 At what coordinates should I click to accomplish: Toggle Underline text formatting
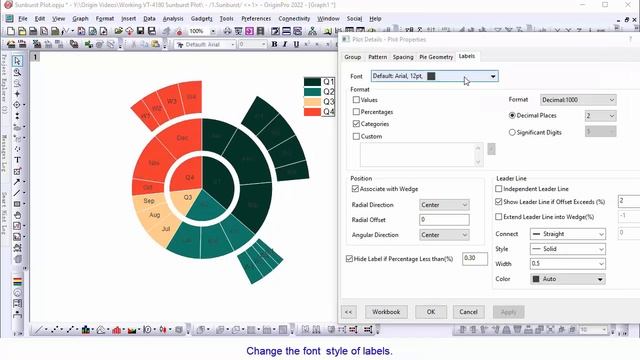(x=296, y=44)
